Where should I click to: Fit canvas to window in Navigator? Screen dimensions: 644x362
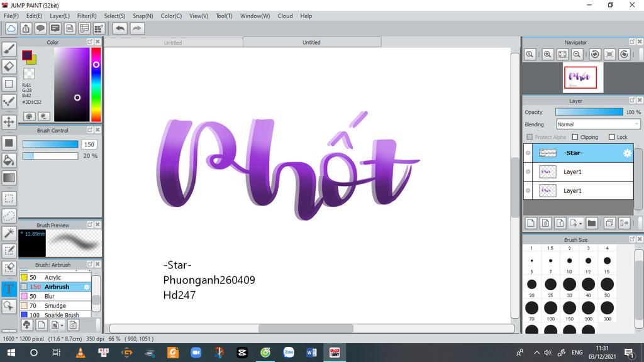(x=562, y=54)
